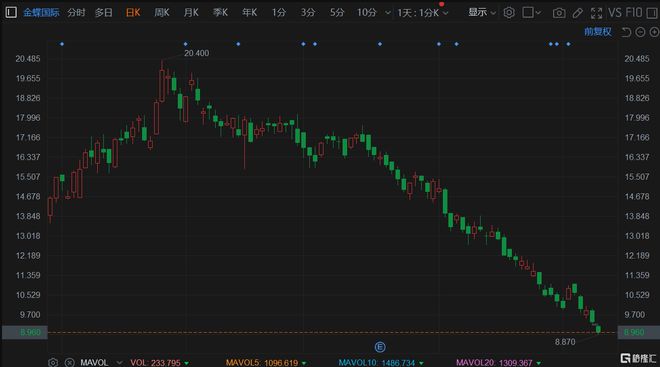Click event dot directly above E marker

[380, 44]
